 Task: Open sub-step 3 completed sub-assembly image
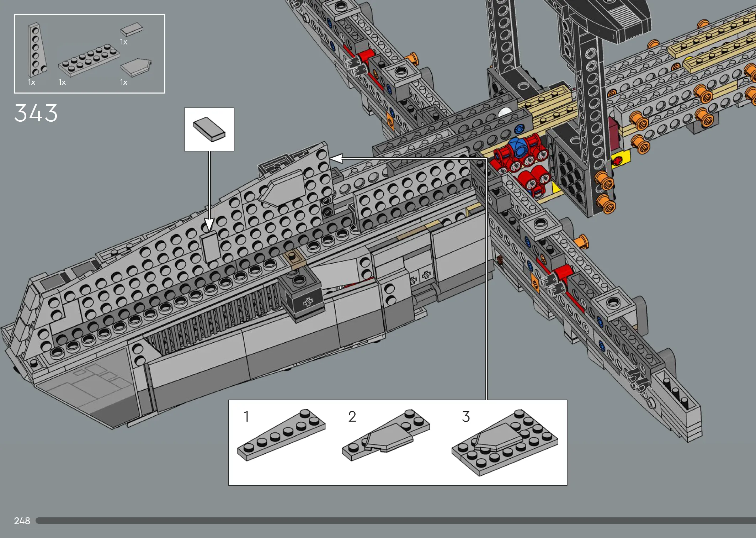tap(505, 442)
